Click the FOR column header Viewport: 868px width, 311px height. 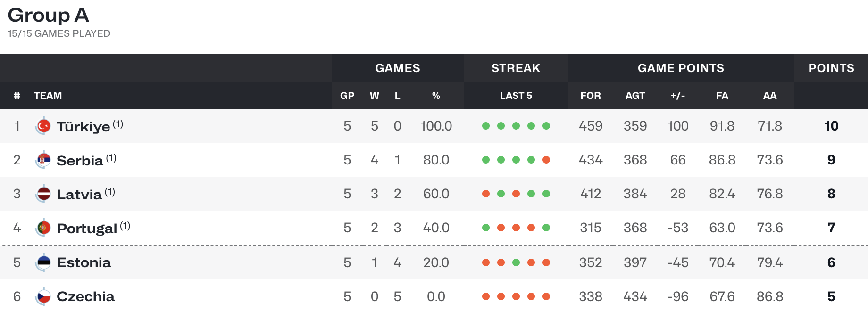(591, 96)
